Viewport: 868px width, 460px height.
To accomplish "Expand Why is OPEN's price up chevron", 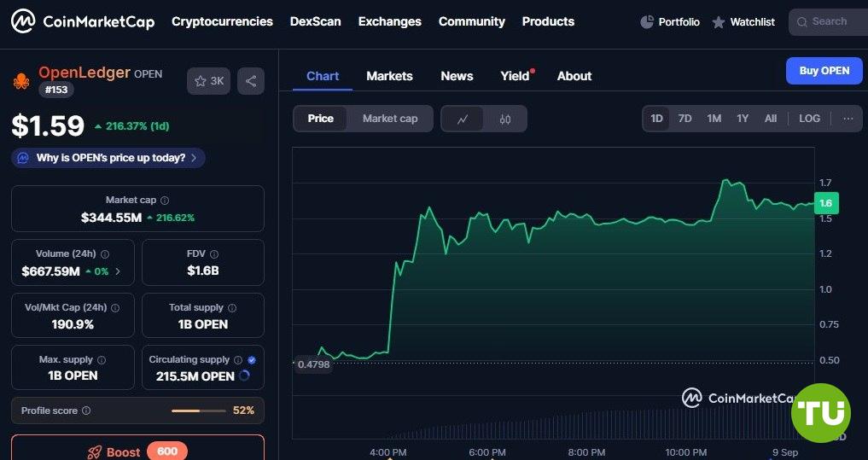I will pyautogui.click(x=194, y=158).
